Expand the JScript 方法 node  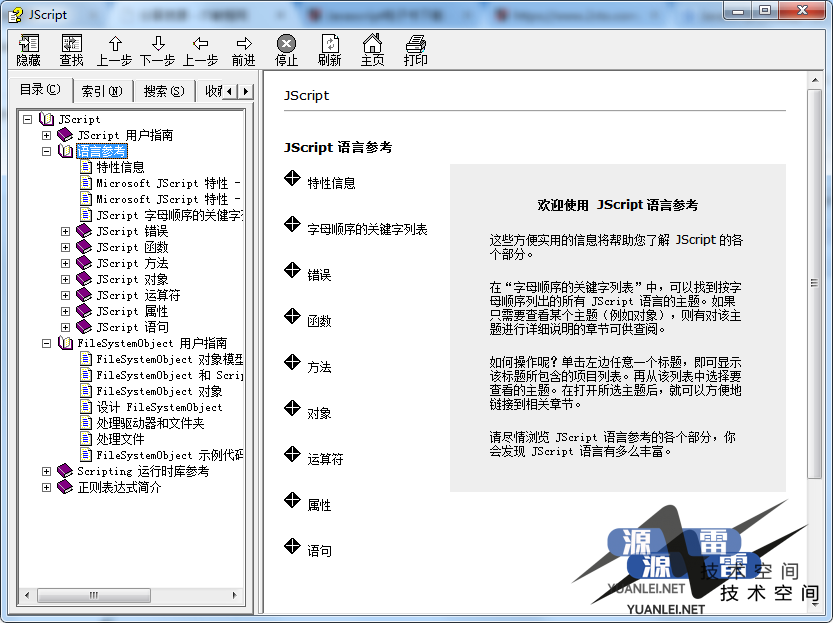[x=65, y=263]
